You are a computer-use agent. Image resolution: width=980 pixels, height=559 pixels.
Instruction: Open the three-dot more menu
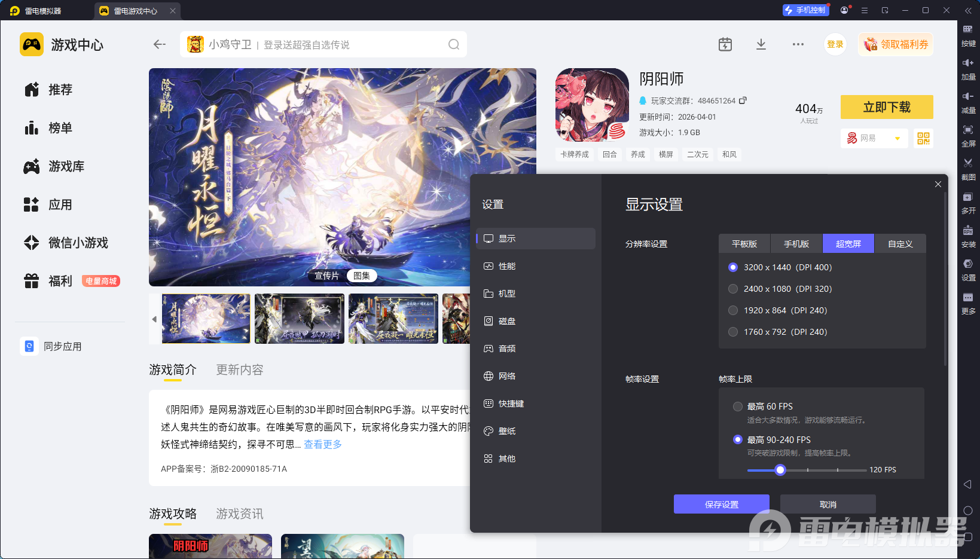(798, 44)
